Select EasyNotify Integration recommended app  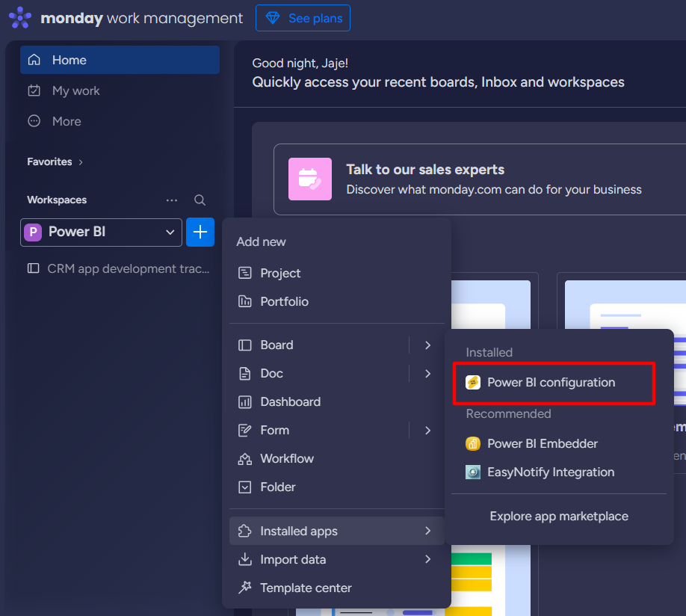point(559,472)
